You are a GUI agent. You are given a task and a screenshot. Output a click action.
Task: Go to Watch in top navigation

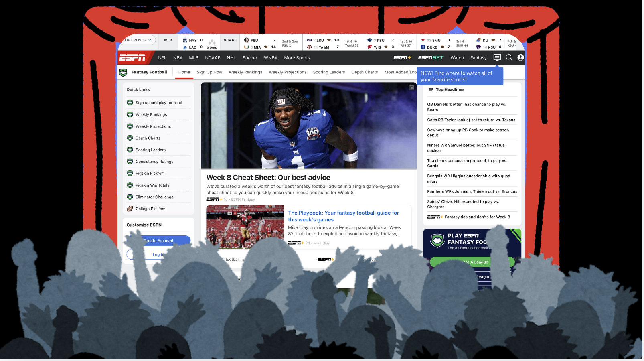click(x=457, y=58)
